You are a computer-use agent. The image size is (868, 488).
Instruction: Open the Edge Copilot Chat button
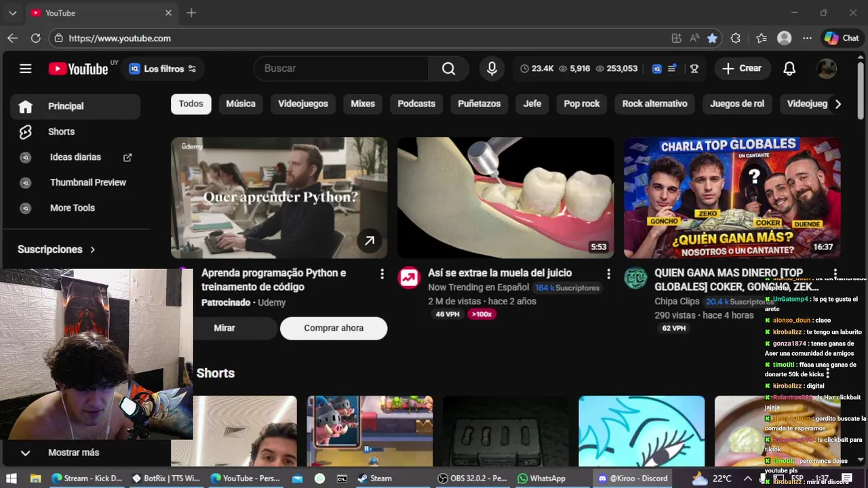(842, 39)
